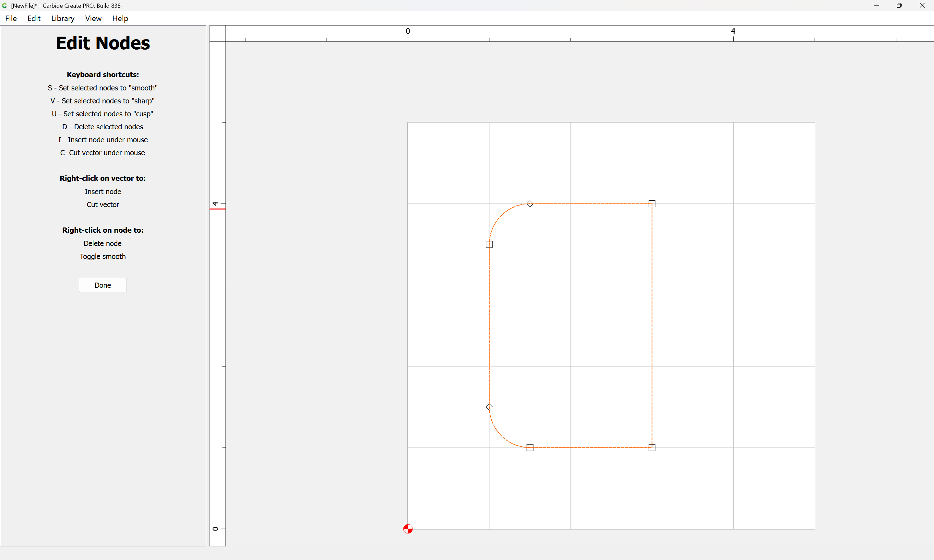
Task: Select the top-right square node
Action: [652, 204]
